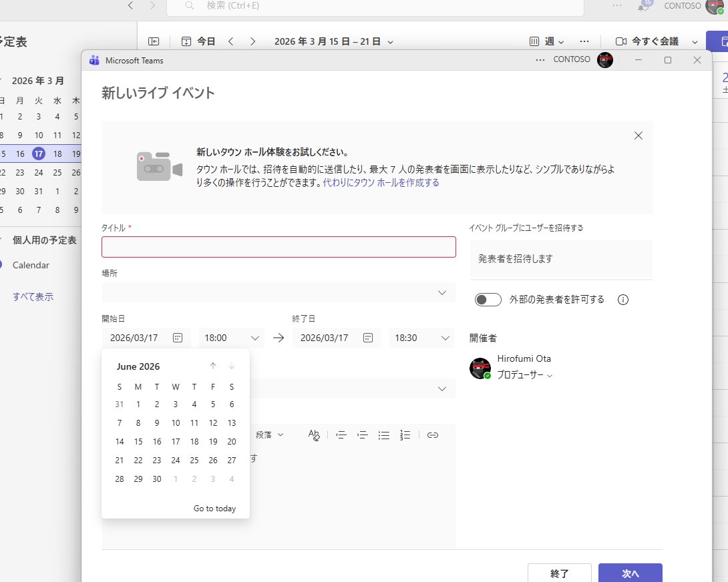Viewport: 728px width, 582px height.
Task: Open the 場所 dropdown
Action: pyautogui.click(x=441, y=292)
